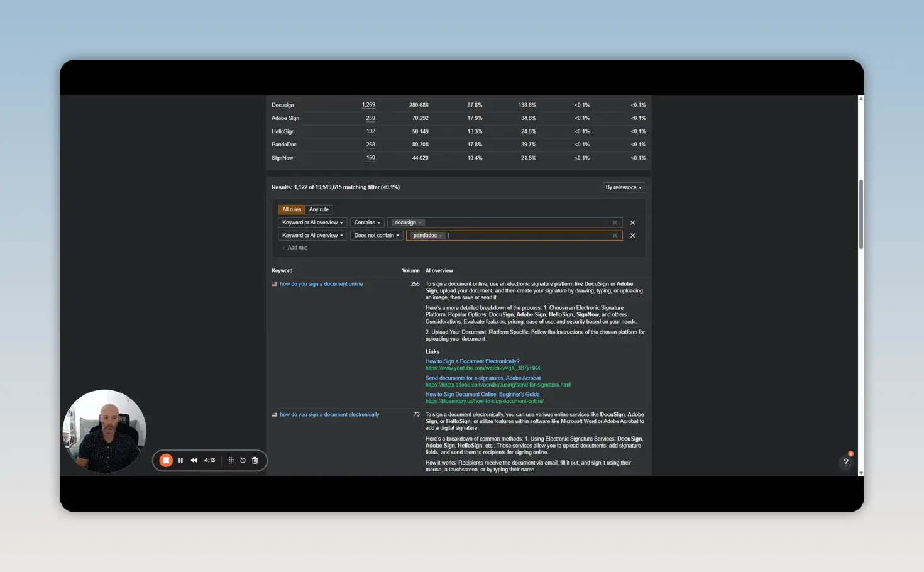Screen dimensions: 924x572
Task: Switch to Any rule matching
Action: coord(319,209)
